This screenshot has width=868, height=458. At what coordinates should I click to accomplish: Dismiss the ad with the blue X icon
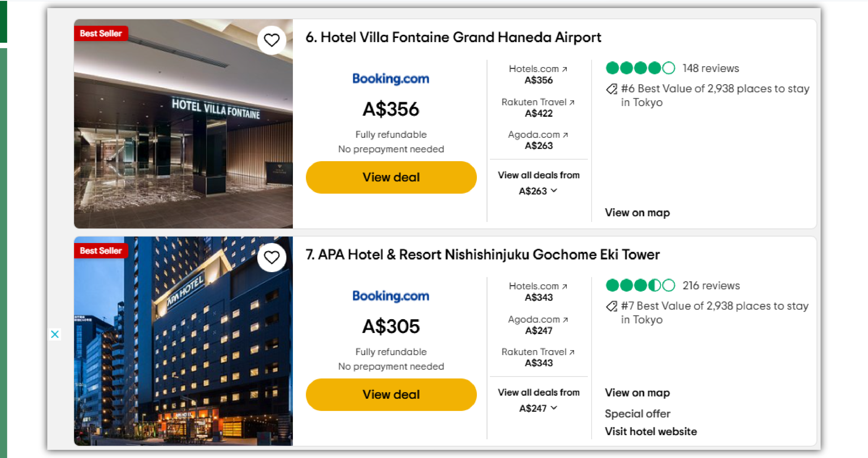[x=55, y=334]
